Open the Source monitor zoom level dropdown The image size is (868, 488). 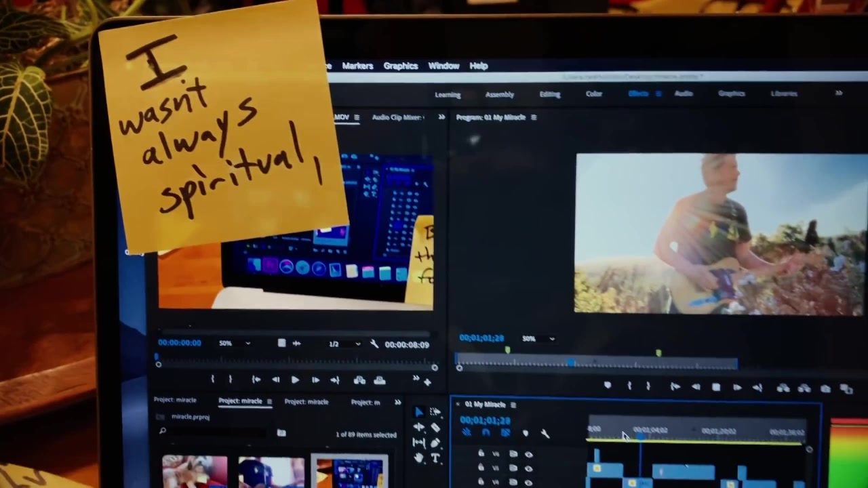[235, 344]
